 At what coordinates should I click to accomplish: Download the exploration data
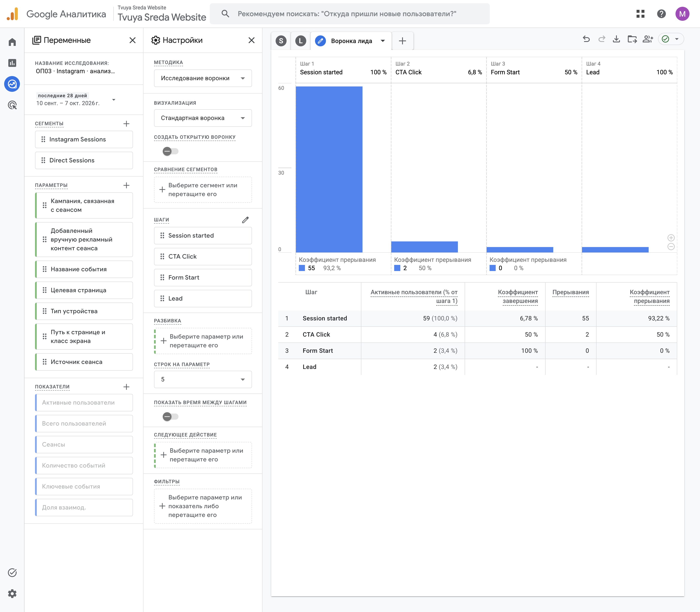pos(616,39)
